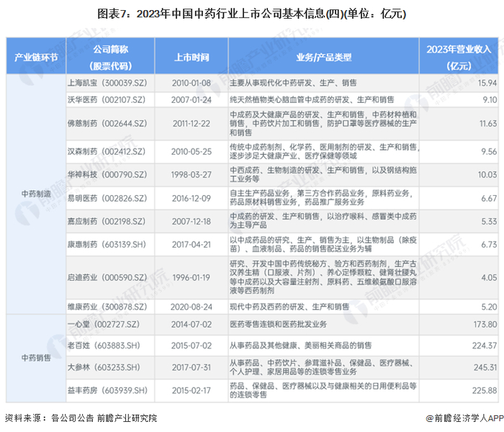This screenshot has width=504, height=432.
Task: Click 主要从事现代化中药研发 description
Action: point(293,83)
